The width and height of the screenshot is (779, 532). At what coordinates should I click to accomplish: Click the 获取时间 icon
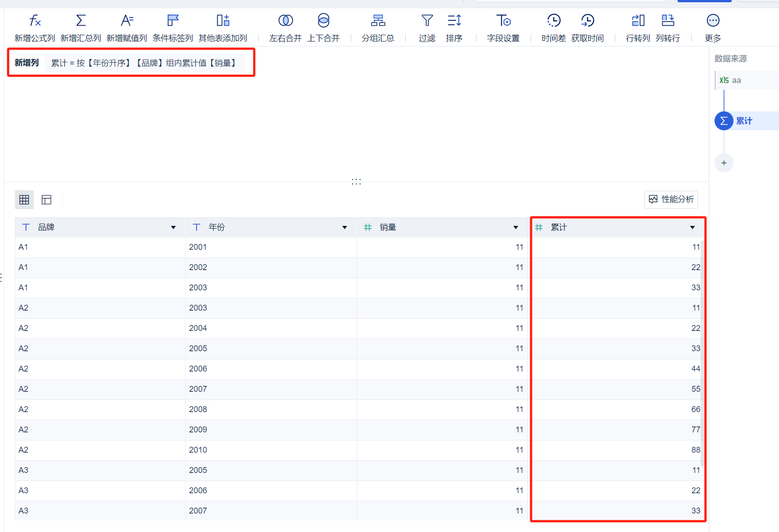click(x=587, y=21)
